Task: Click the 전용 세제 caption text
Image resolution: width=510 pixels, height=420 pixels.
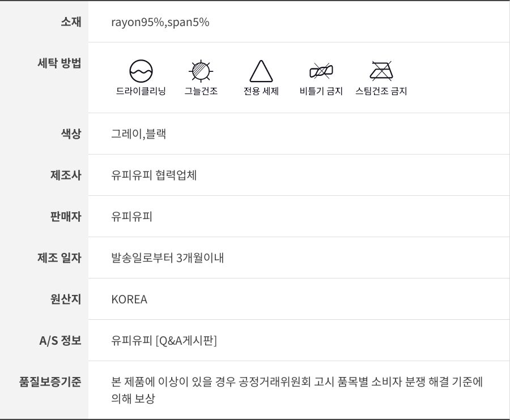Action: (x=261, y=91)
